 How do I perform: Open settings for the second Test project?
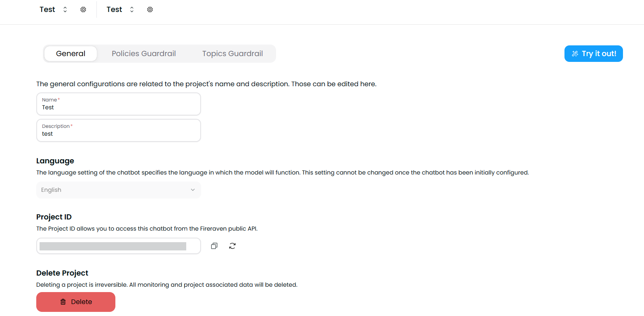[150, 9]
